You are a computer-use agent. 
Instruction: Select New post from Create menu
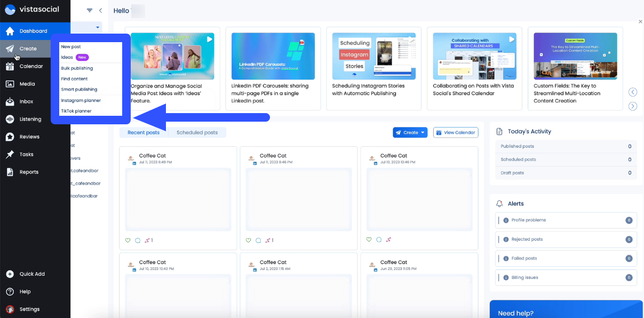pyautogui.click(x=71, y=47)
